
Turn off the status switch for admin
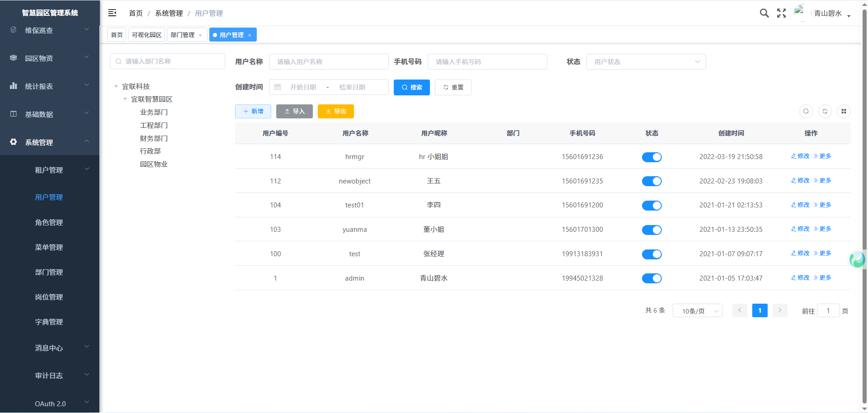(x=651, y=278)
